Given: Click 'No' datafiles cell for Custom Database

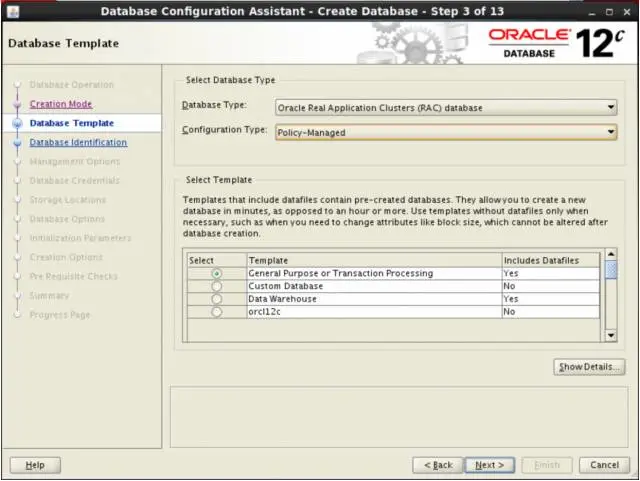Looking at the screenshot, I should pos(551,286).
